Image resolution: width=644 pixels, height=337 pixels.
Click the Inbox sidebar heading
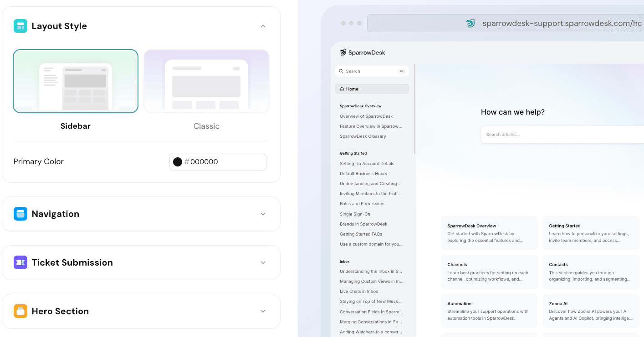pyautogui.click(x=345, y=262)
